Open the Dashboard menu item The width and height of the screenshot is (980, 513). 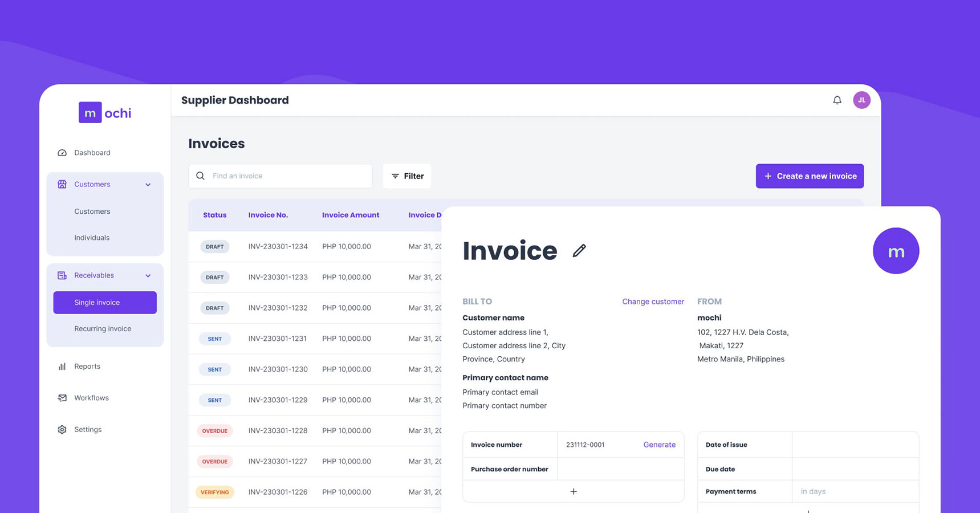click(x=92, y=153)
